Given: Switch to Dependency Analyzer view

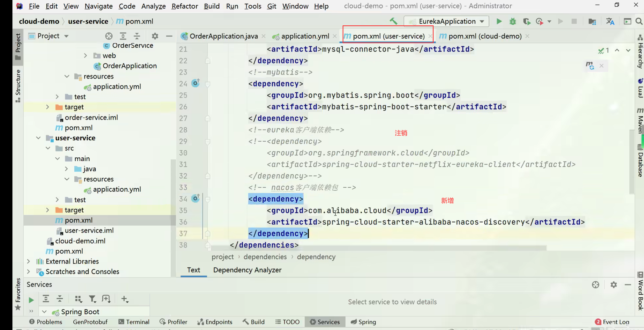Looking at the screenshot, I should tap(247, 270).
